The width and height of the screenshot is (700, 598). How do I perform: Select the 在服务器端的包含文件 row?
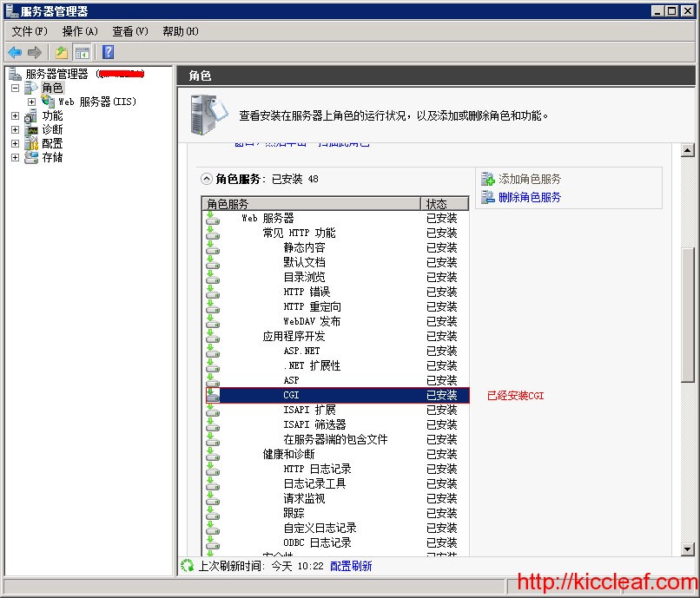(x=338, y=439)
